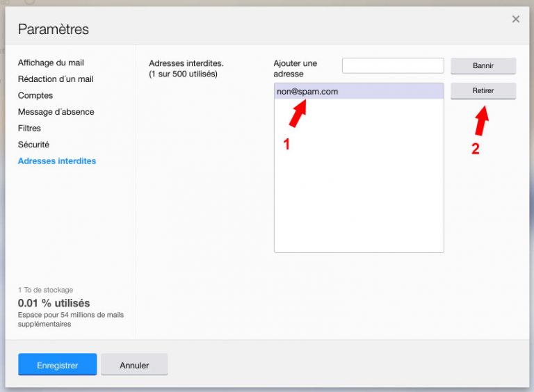The image size is (534, 392).
Task: Click the 0.01 % utilisés storage text
Action: 54,303
